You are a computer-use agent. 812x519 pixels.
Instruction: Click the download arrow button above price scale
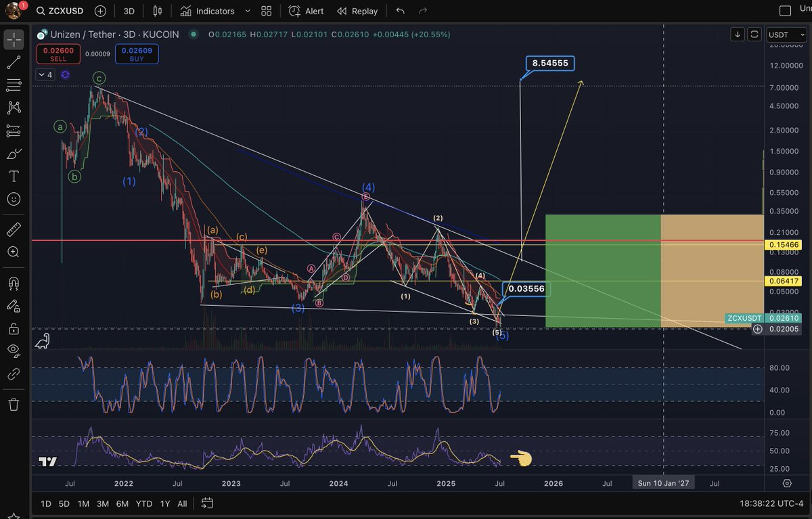tap(738, 34)
